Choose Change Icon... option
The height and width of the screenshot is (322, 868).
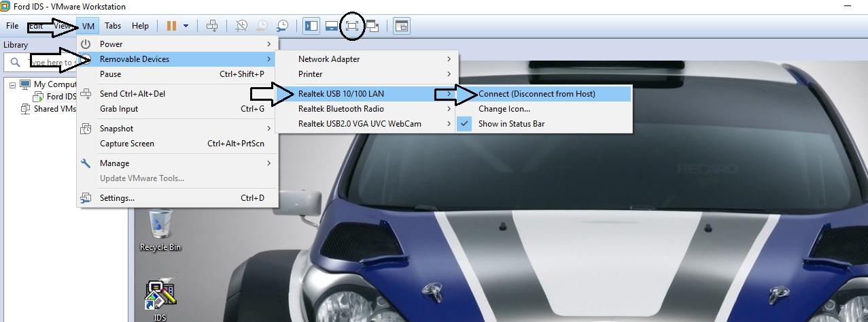pos(544,109)
